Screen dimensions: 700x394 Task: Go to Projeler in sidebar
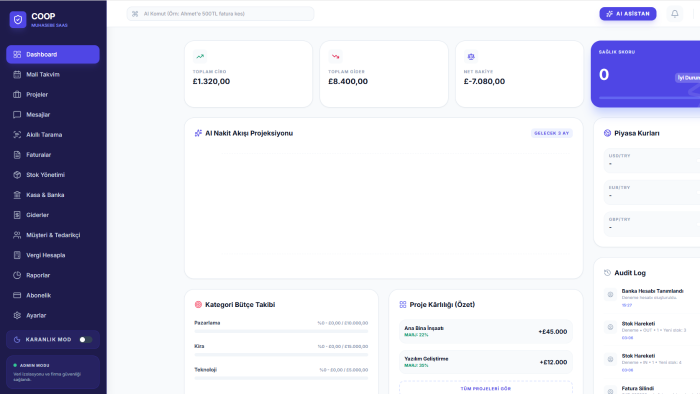[53, 95]
